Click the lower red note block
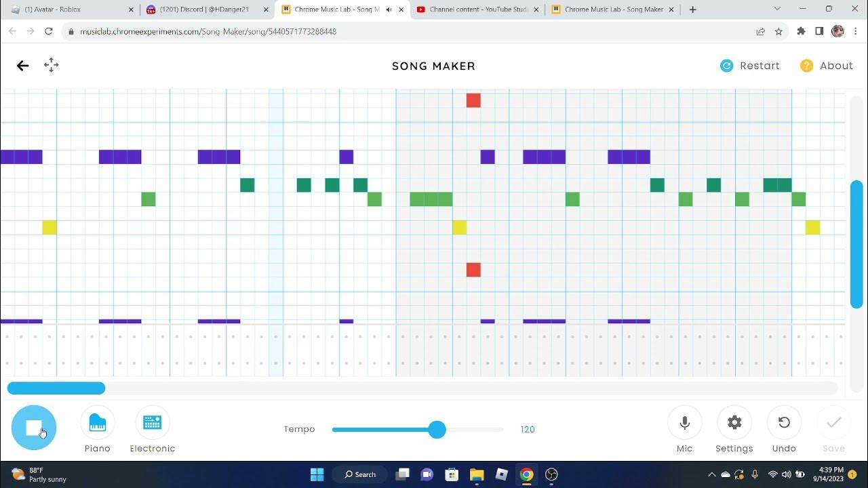 pyautogui.click(x=473, y=270)
